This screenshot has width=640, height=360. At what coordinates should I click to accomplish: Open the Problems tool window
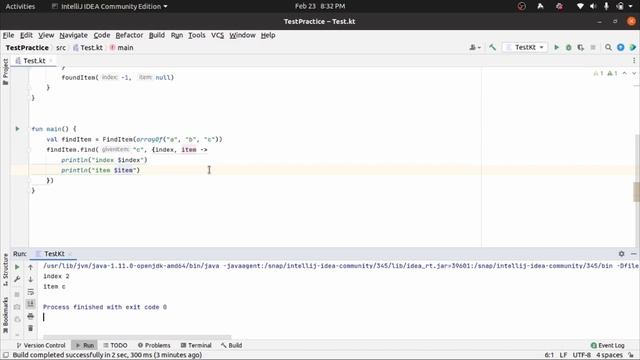(x=154, y=345)
